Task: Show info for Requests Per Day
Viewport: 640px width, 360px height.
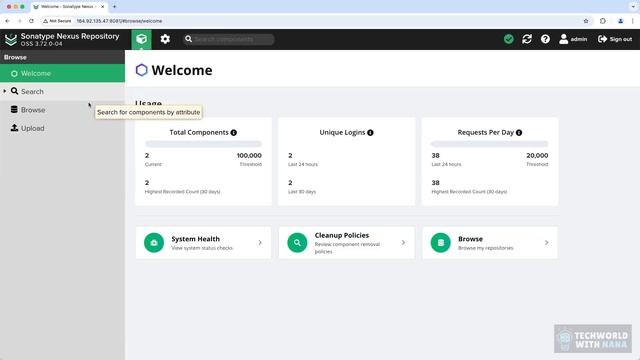Action: pos(519,133)
